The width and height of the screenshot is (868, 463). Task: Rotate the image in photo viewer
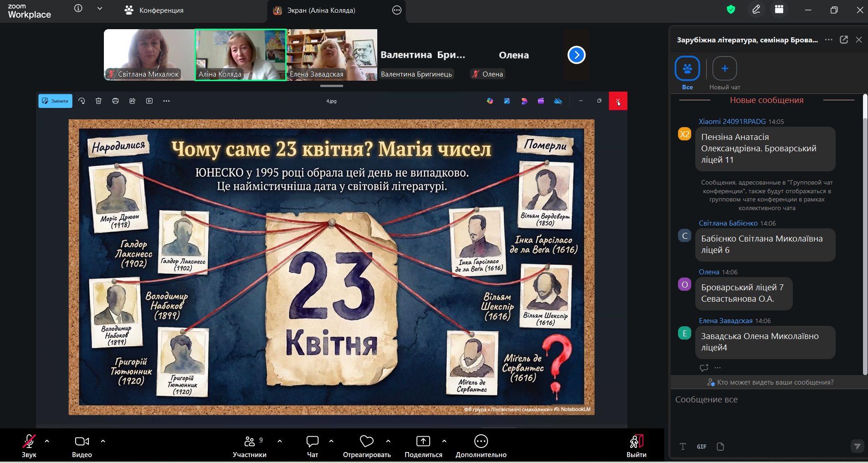(82, 101)
